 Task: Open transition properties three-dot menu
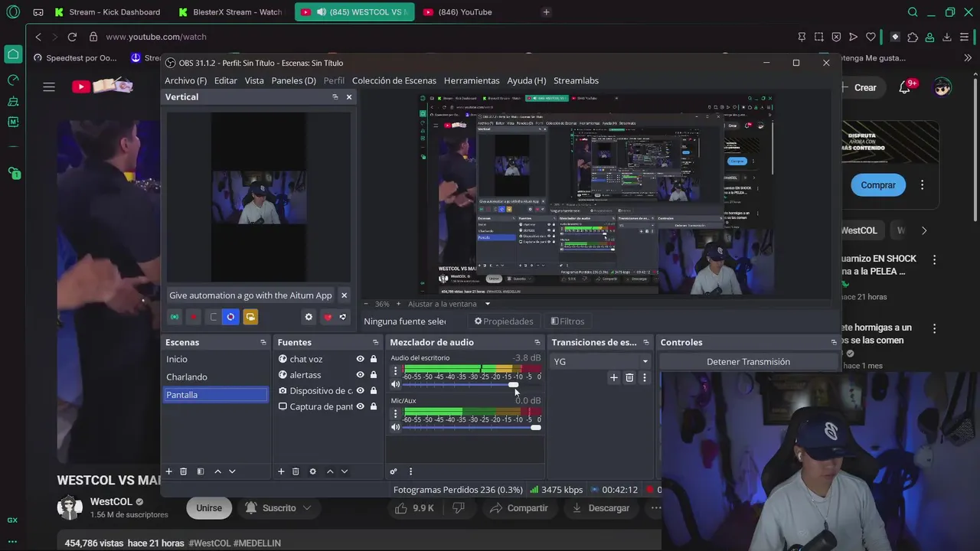644,377
